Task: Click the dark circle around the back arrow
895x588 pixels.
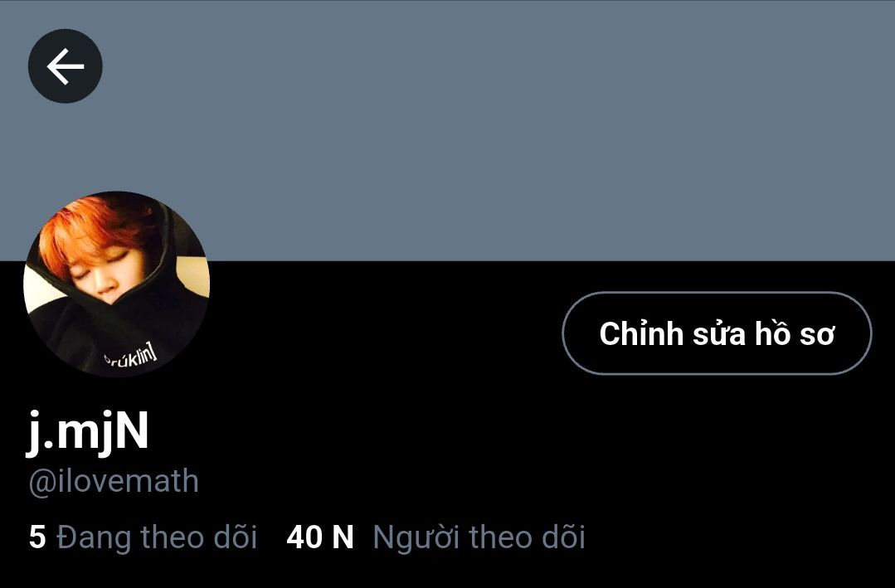Action: pos(65,66)
